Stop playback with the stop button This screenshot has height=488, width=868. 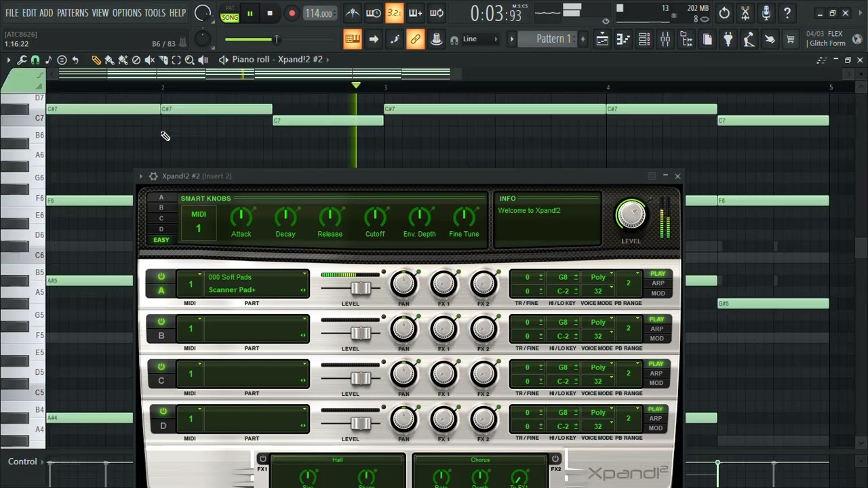pos(270,14)
